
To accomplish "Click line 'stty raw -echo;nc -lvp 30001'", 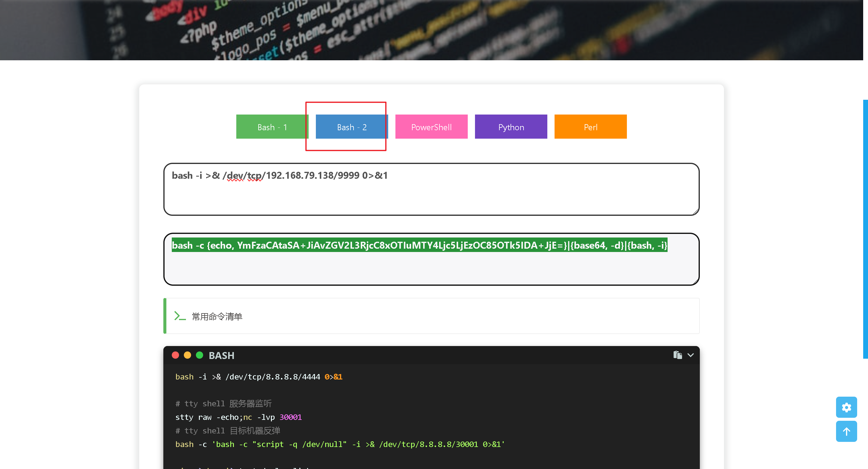I will (239, 417).
